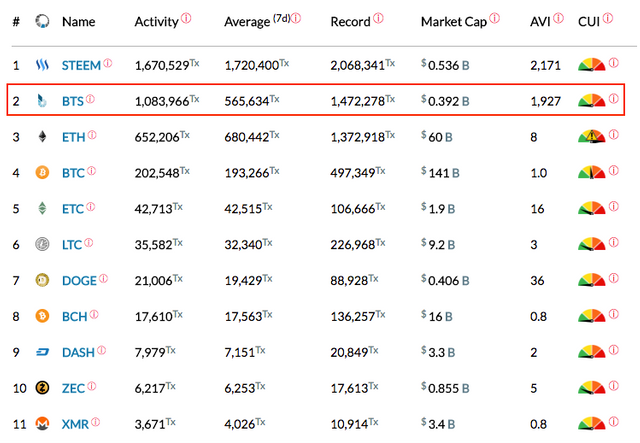Viewport: 640px width, 443px height.
Task: Click the STEEM coin logo icon
Action: [x=42, y=65]
